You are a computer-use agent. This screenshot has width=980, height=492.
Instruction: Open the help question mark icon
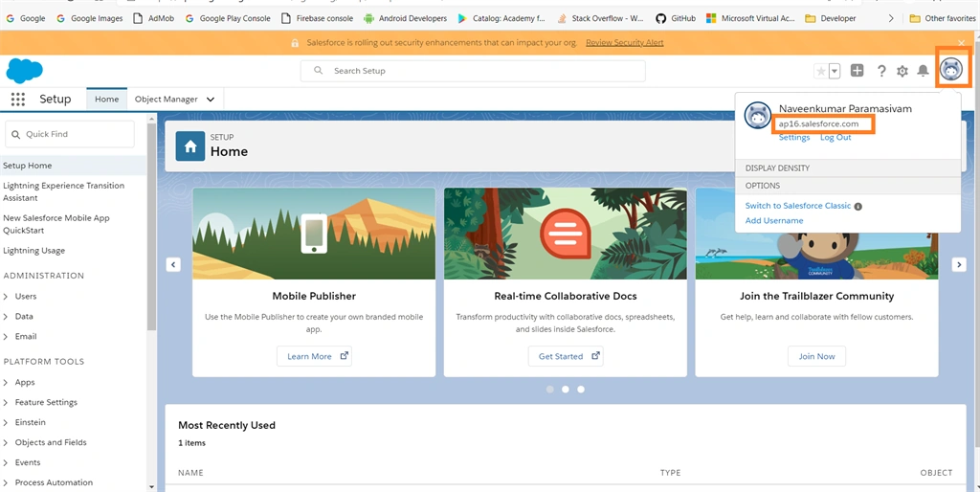[881, 71]
